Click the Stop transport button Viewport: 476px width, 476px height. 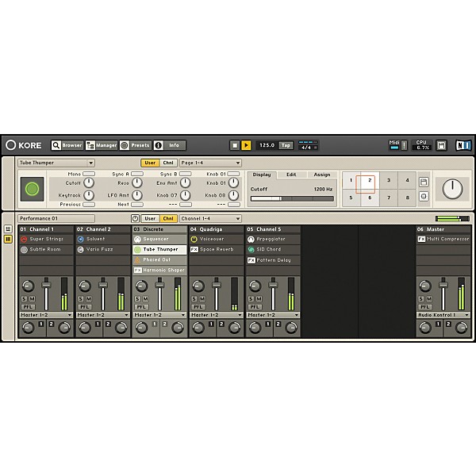[x=235, y=145]
